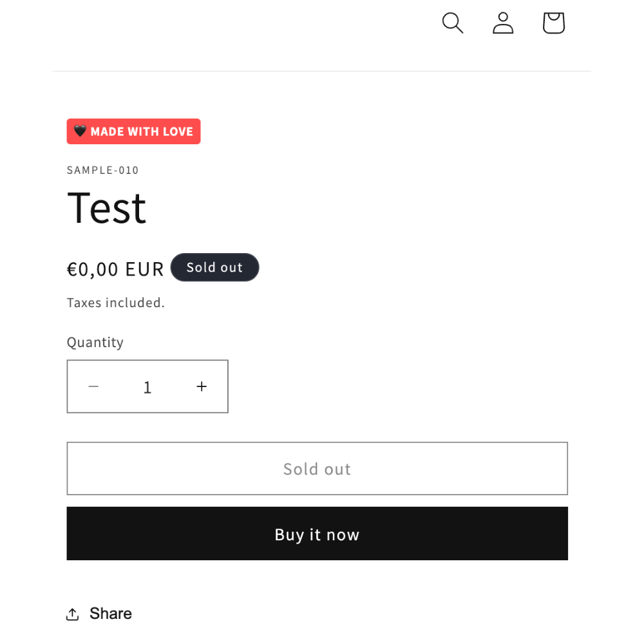Screen dimensions: 644x644
Task: Open the account profile icon
Action: (x=503, y=23)
